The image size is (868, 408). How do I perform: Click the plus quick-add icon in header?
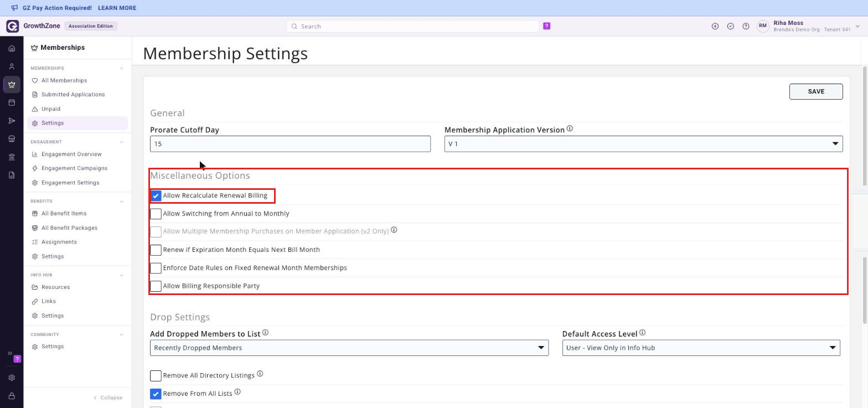pos(715,26)
